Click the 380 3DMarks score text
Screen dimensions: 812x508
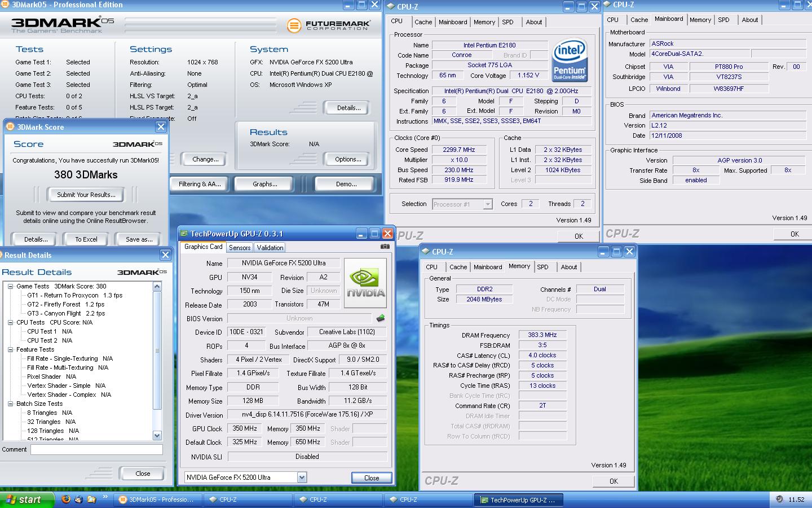(x=86, y=175)
